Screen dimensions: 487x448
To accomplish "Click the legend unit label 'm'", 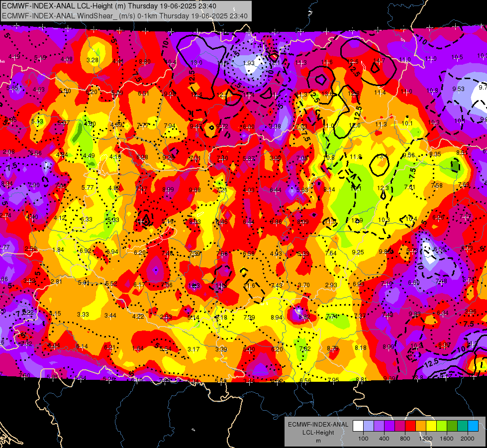I will (x=318, y=441).
